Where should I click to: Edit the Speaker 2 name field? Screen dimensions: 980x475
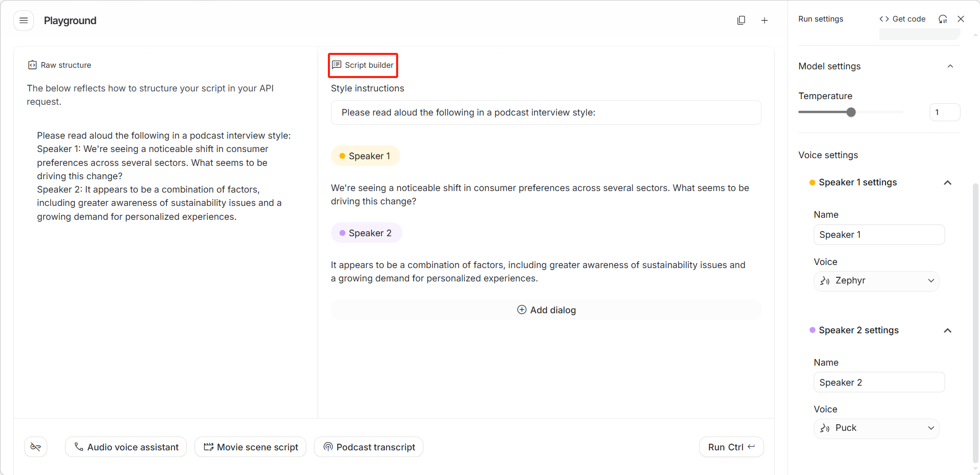(x=879, y=383)
